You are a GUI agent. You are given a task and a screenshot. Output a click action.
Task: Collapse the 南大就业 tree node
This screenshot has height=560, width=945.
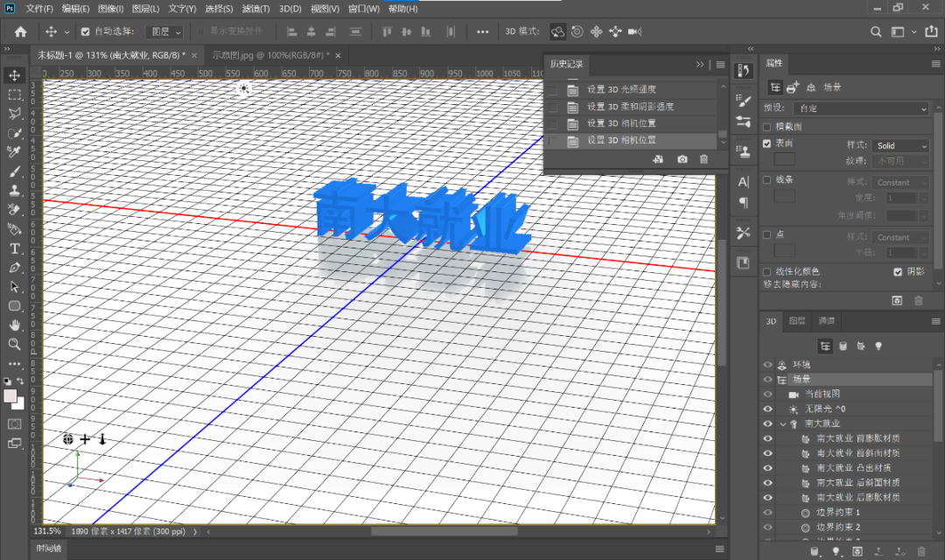pos(783,423)
